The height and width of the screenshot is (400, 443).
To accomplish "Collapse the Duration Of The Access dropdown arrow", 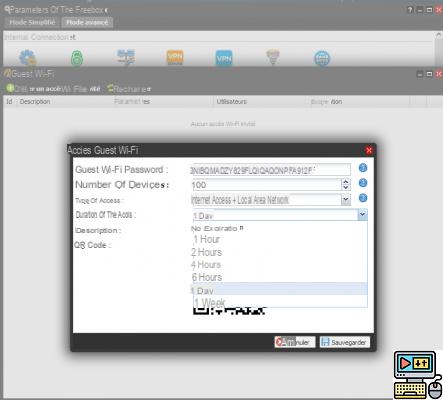I will pyautogui.click(x=362, y=215).
